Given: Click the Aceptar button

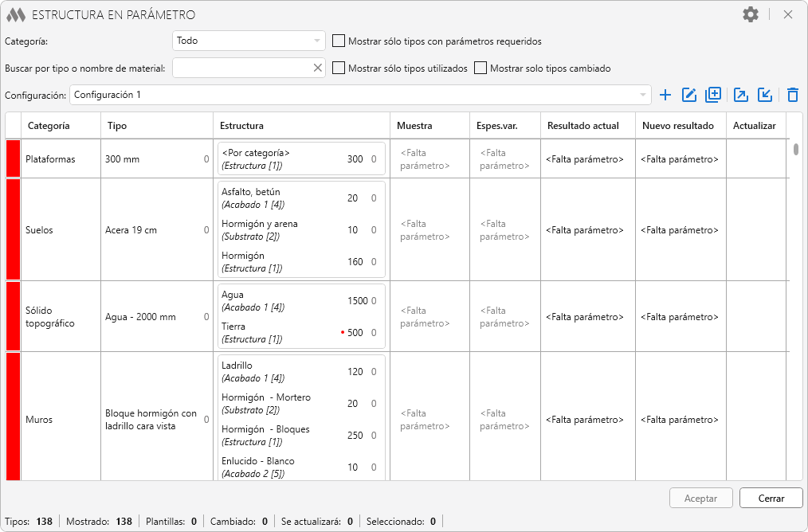Looking at the screenshot, I should pyautogui.click(x=701, y=499).
